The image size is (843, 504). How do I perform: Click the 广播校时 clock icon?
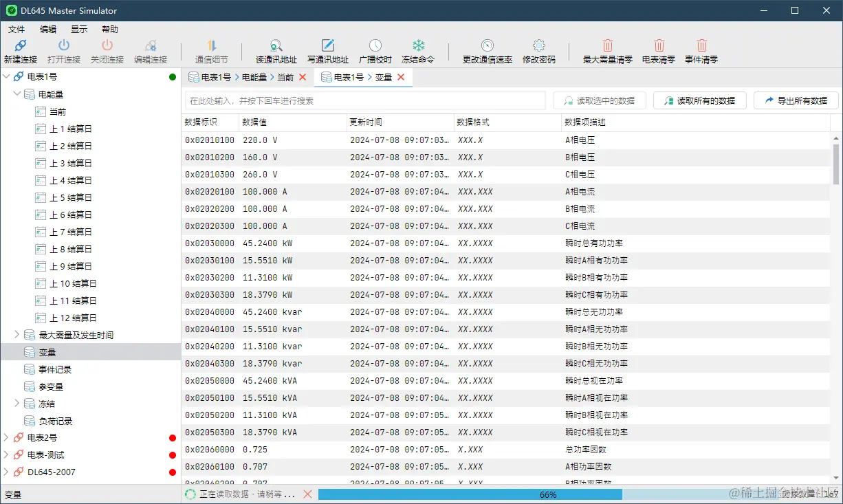point(375,45)
